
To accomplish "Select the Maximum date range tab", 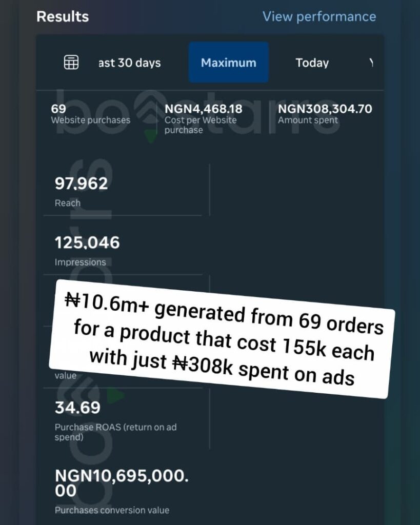I will 228,62.
